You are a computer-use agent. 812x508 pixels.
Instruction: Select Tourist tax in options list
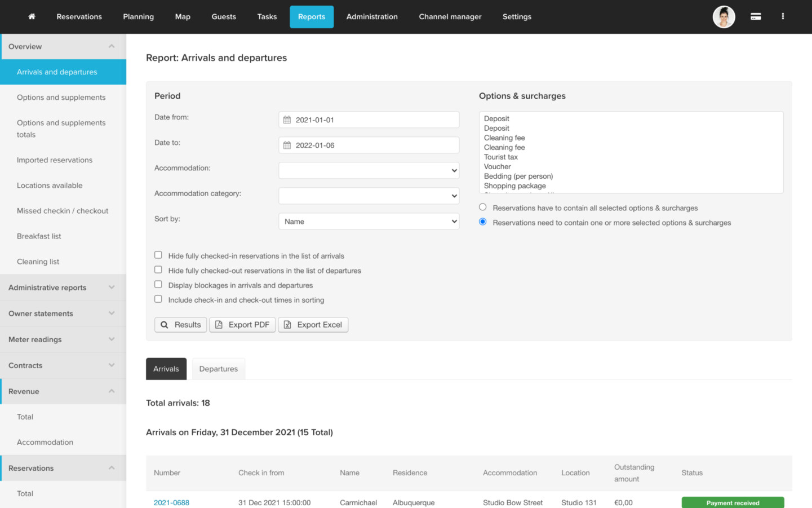click(500, 157)
